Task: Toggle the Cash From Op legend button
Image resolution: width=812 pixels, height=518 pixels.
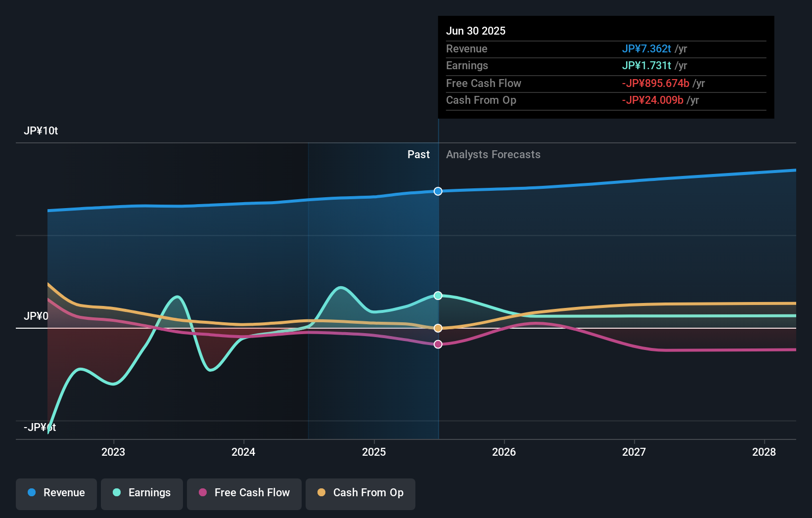Action: tap(361, 493)
